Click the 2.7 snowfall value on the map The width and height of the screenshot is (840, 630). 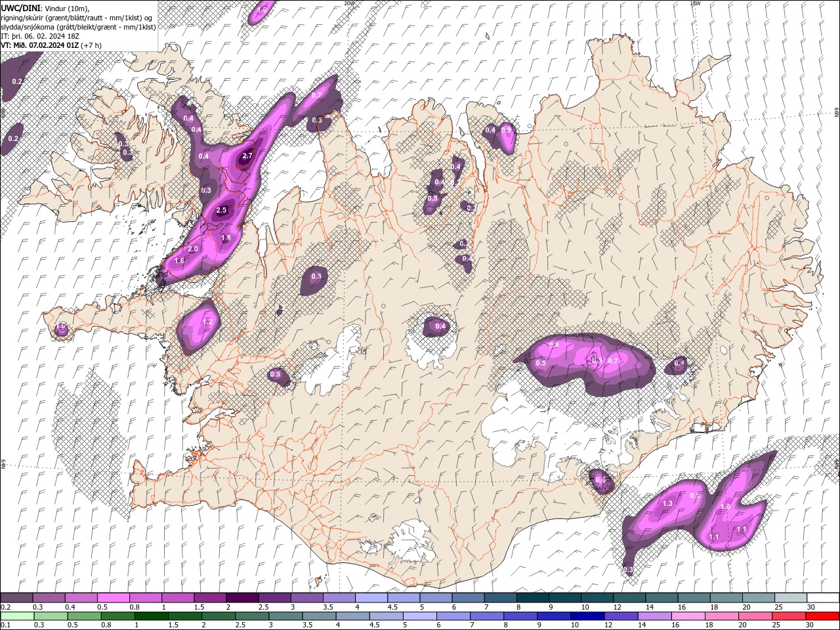247,156
